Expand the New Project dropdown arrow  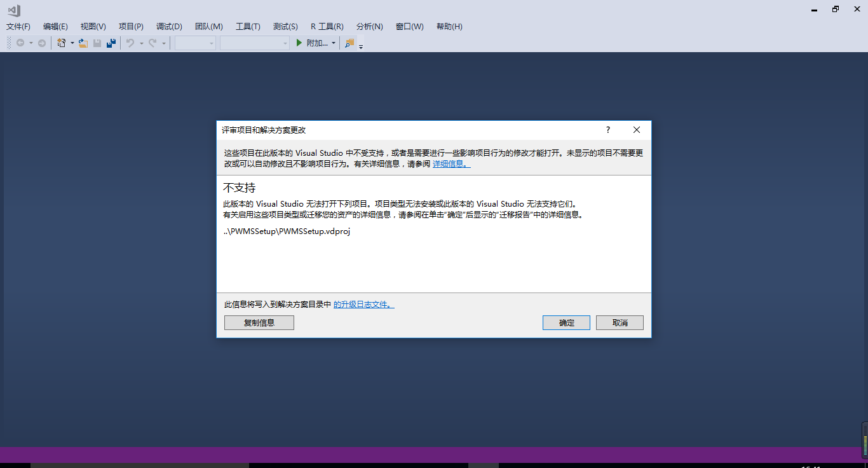tap(72, 43)
